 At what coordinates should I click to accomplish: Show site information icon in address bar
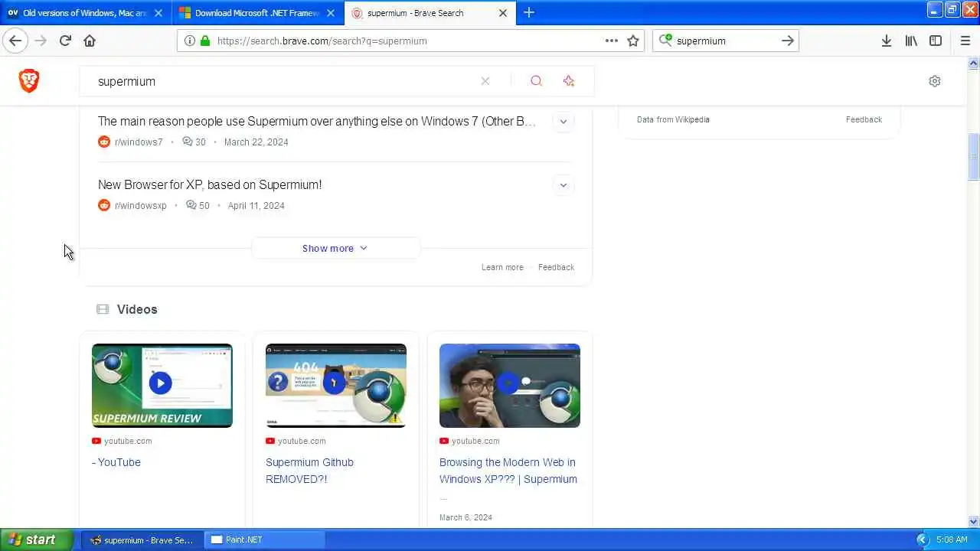click(x=190, y=41)
